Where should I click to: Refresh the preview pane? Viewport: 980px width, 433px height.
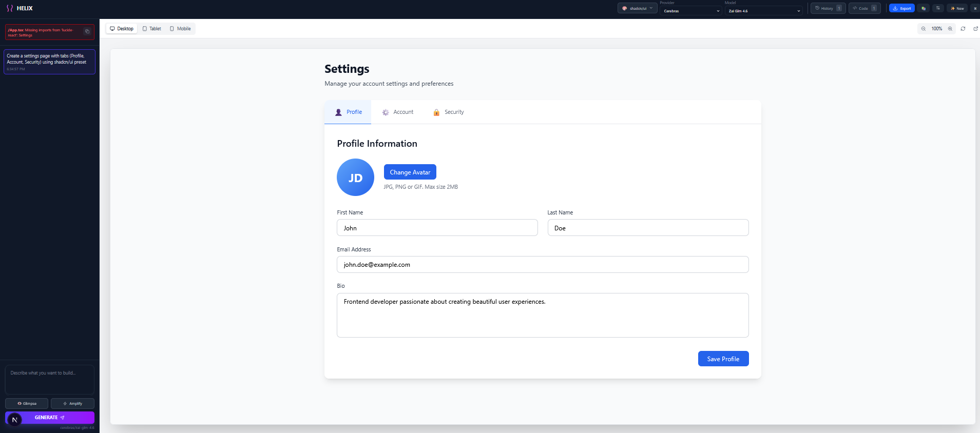(x=963, y=29)
